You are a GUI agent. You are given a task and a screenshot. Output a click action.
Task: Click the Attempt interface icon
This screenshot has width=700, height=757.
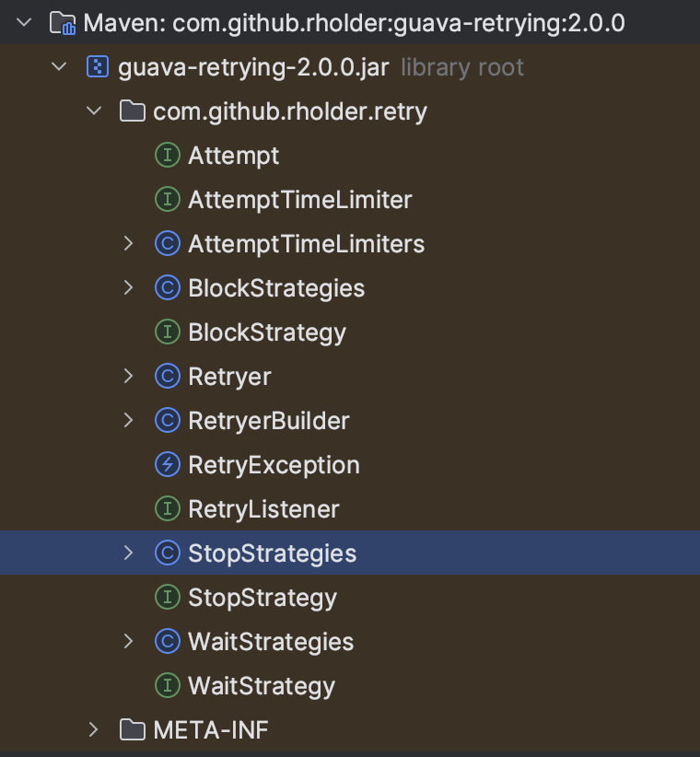click(x=167, y=156)
